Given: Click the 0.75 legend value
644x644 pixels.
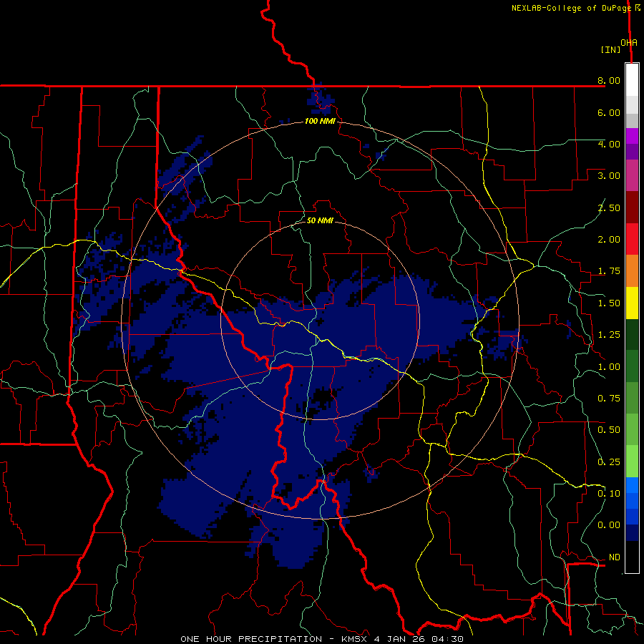Looking at the screenshot, I should [x=609, y=399].
